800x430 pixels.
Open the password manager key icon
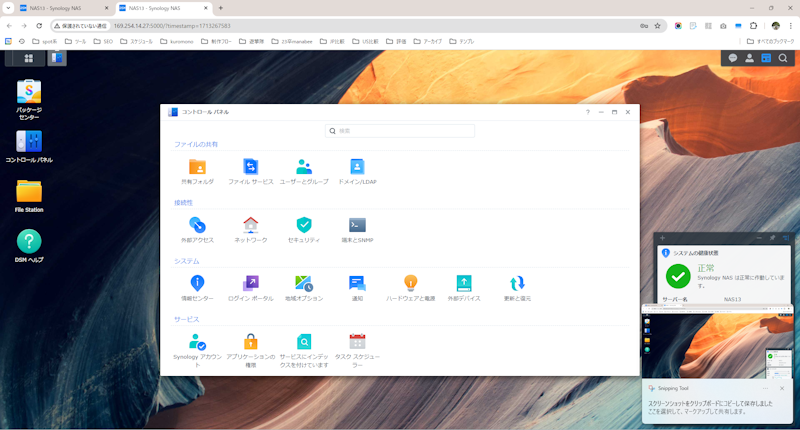click(644, 26)
